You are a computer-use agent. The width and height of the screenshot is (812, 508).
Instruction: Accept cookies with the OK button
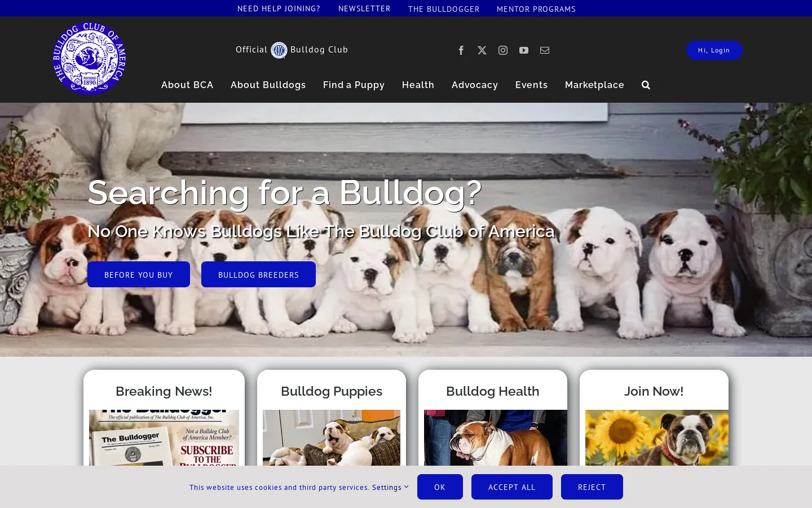coord(440,487)
